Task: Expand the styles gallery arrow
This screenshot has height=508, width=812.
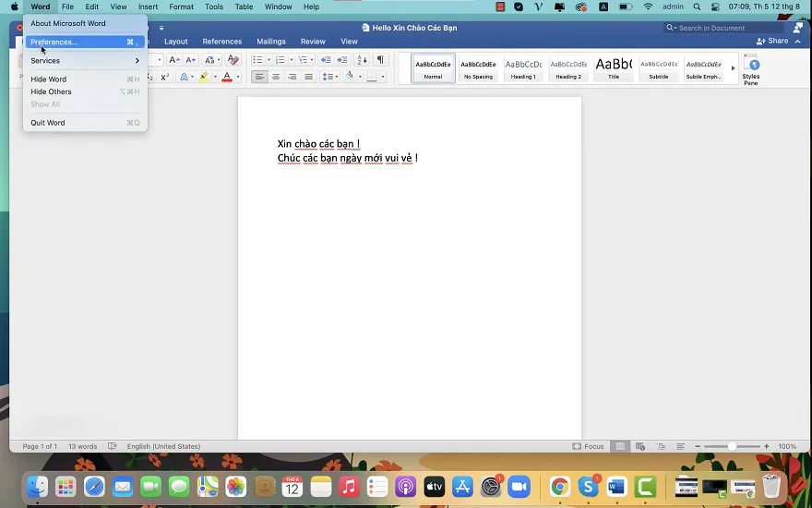Action: pyautogui.click(x=734, y=68)
